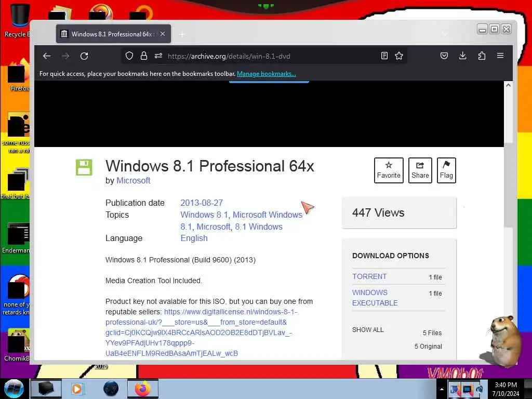Open the tracking protection shield icon
Screen dimensions: 532x399
(129, 56)
